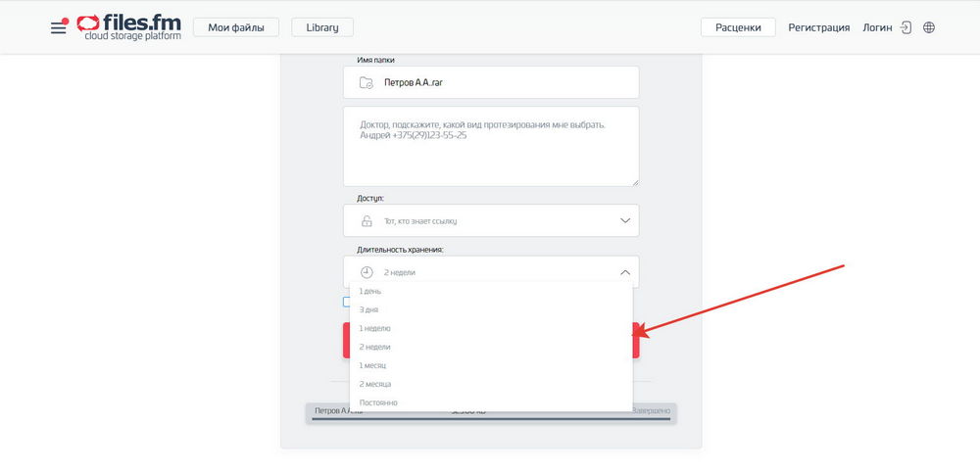This screenshot has width=980, height=470.
Task: Open the hamburger menu icon
Action: click(x=59, y=28)
